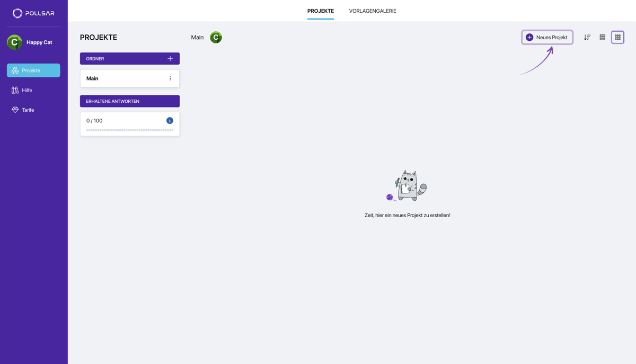Viewport: 636px width, 364px height.
Task: Click the 0 / 100 responses progress bar
Action: 130,130
